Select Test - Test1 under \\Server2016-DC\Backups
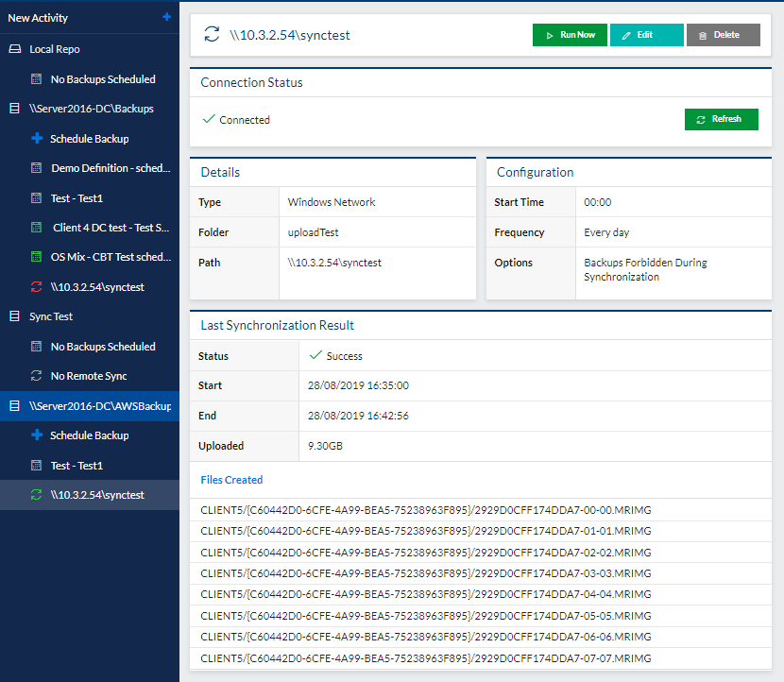Viewport: 784px width, 682px height. (77, 198)
